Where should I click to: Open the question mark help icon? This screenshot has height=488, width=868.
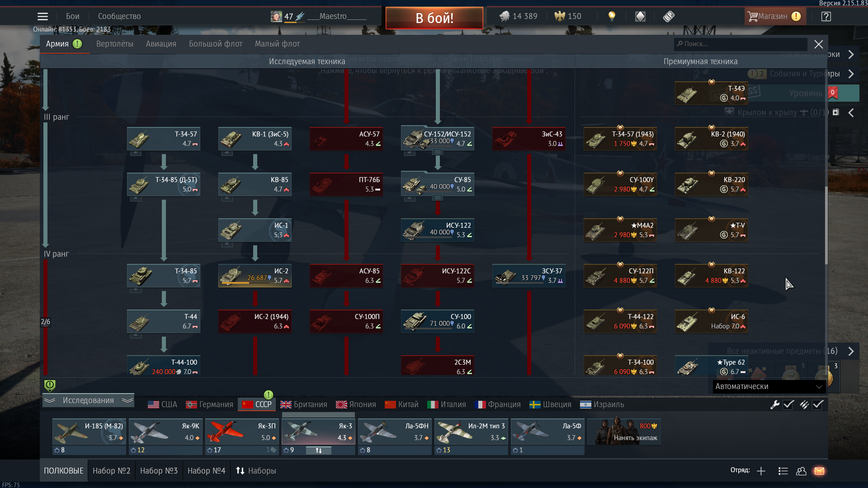(826, 17)
